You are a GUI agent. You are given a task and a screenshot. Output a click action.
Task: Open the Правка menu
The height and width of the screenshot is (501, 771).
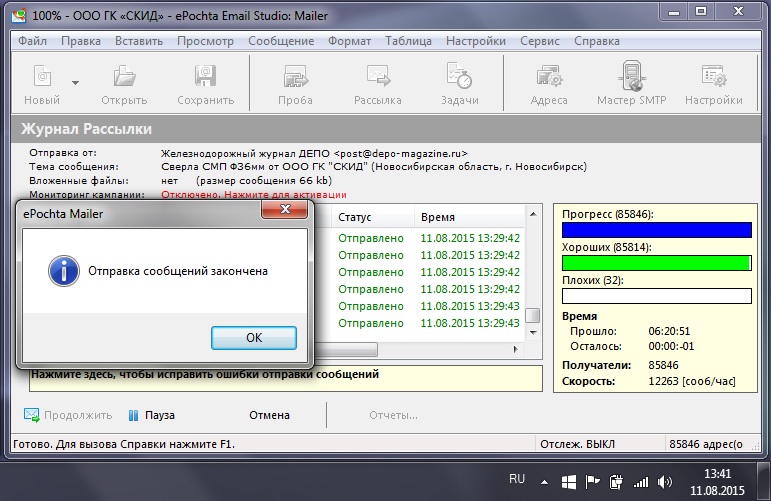coord(81,41)
